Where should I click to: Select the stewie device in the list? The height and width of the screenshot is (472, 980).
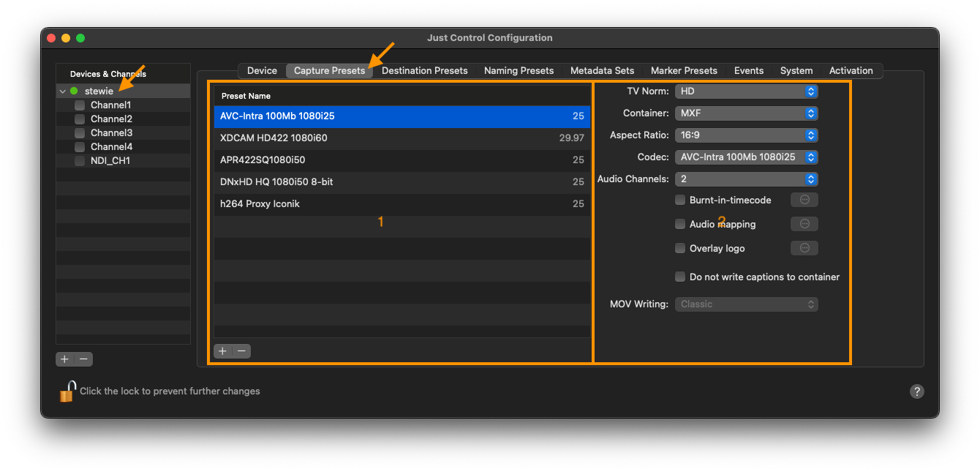(x=123, y=91)
